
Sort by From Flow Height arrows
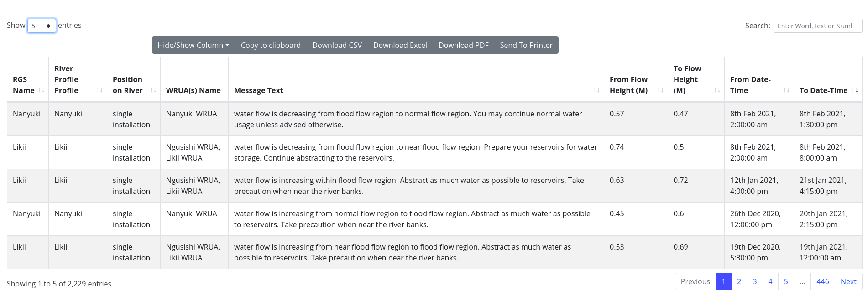660,90
